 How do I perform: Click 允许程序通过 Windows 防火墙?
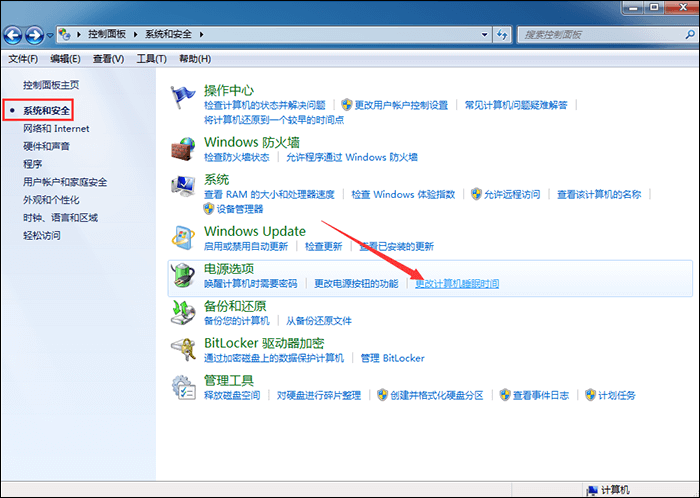click(352, 157)
